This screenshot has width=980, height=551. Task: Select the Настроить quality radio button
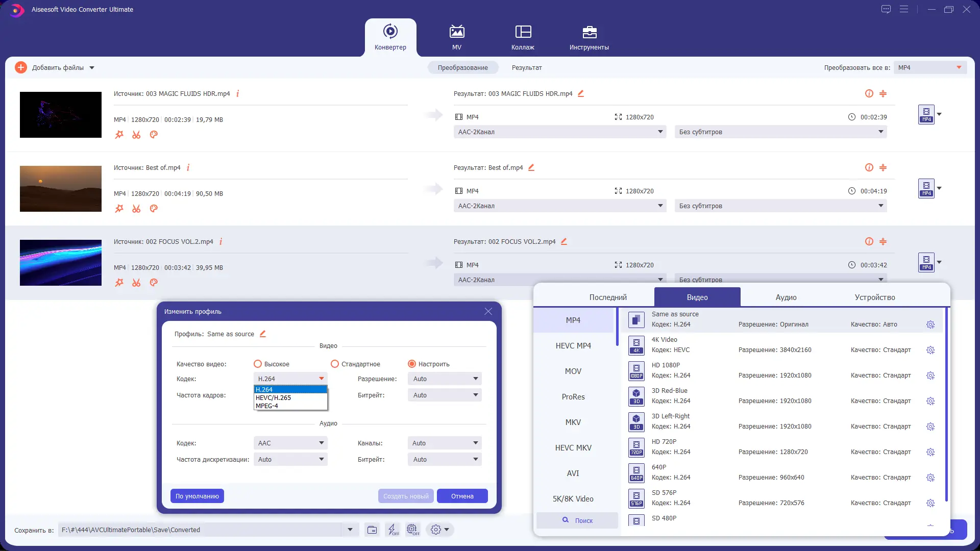(412, 364)
